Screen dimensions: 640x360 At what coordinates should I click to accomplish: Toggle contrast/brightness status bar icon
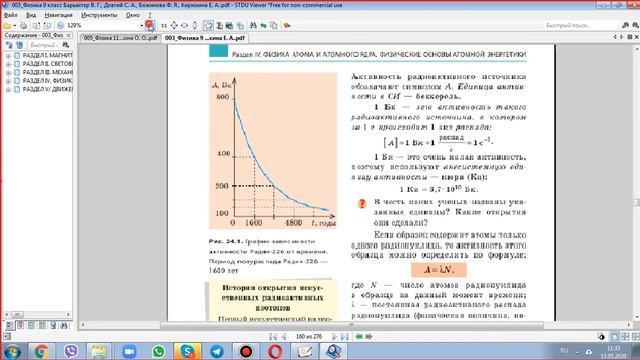pyautogui.click(x=602, y=337)
